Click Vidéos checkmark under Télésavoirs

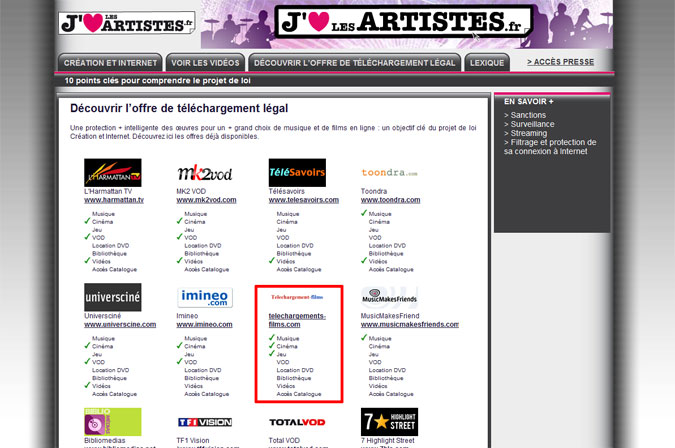272,260
